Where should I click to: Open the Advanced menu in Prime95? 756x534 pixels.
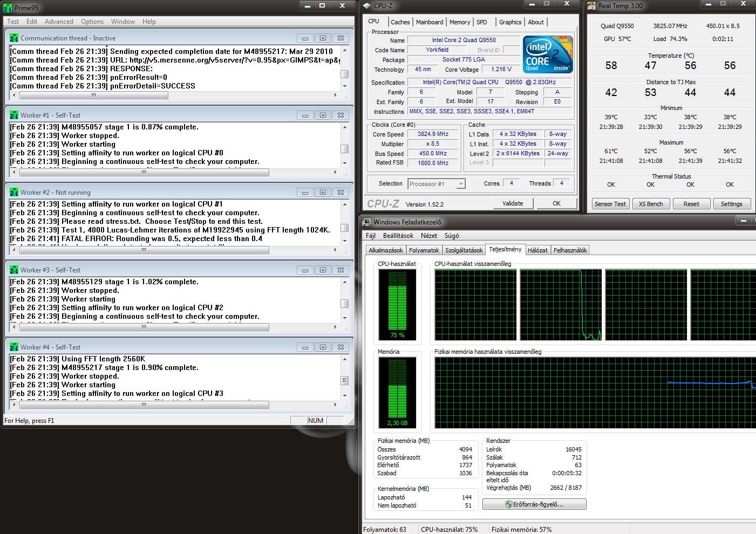point(59,22)
